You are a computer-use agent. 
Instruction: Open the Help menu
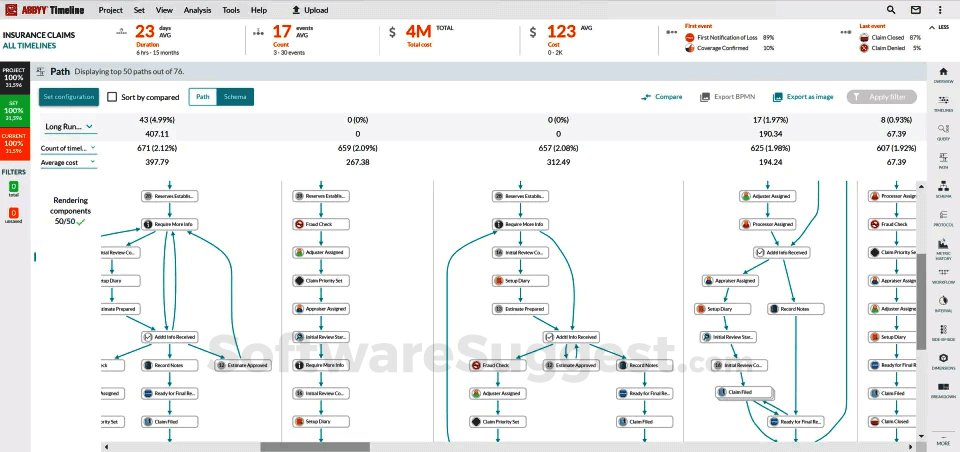pyautogui.click(x=259, y=10)
